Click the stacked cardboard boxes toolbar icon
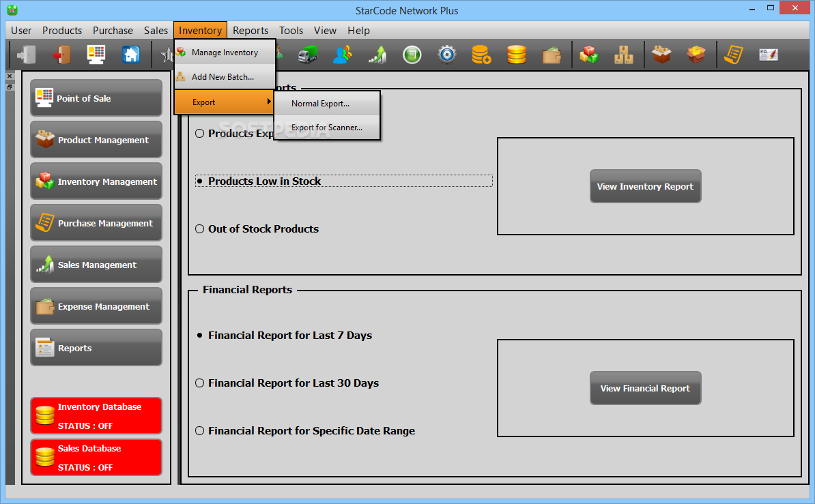Image resolution: width=815 pixels, height=504 pixels. click(x=624, y=55)
